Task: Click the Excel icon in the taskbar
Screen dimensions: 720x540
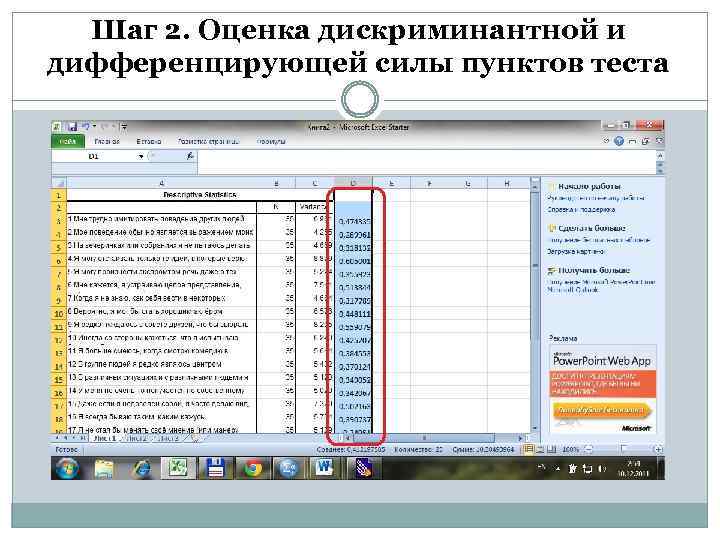Action: click(178, 468)
